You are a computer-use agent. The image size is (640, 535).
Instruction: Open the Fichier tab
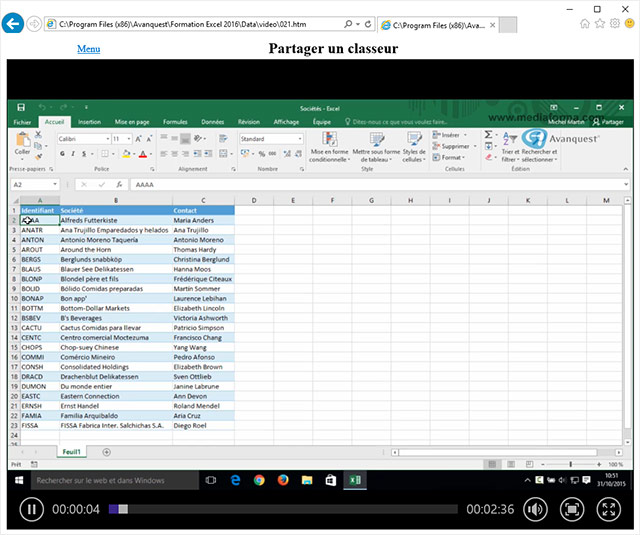(22, 122)
